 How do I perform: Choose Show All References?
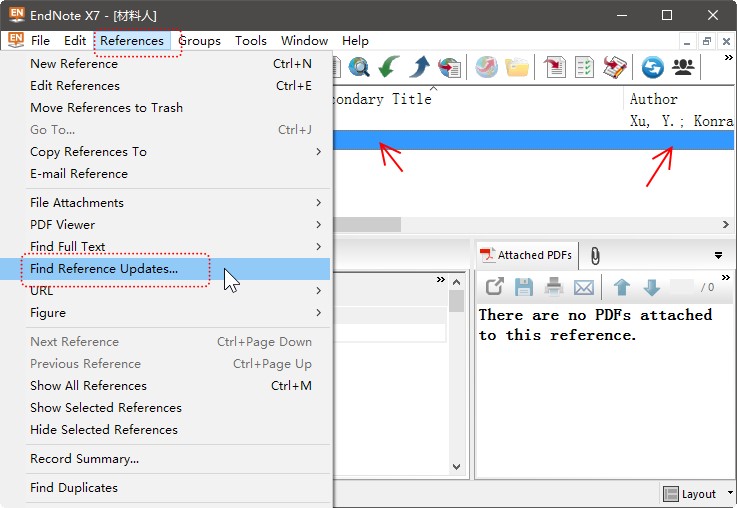[x=166, y=386]
